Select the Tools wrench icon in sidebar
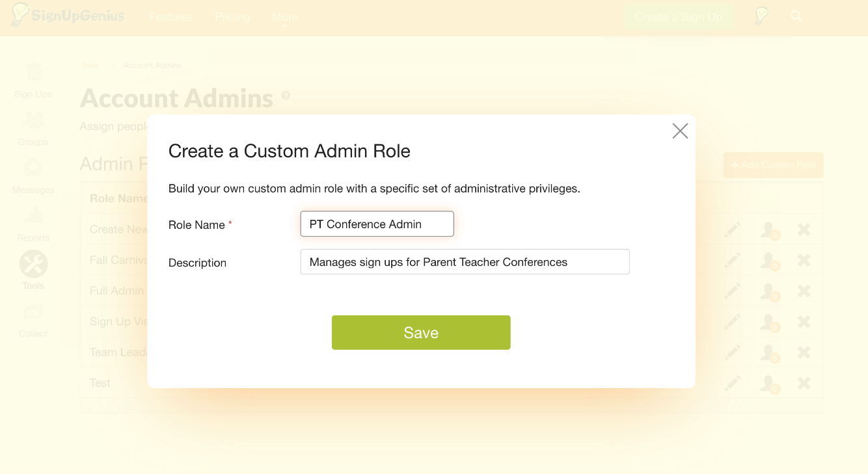868x474 pixels. [33, 264]
